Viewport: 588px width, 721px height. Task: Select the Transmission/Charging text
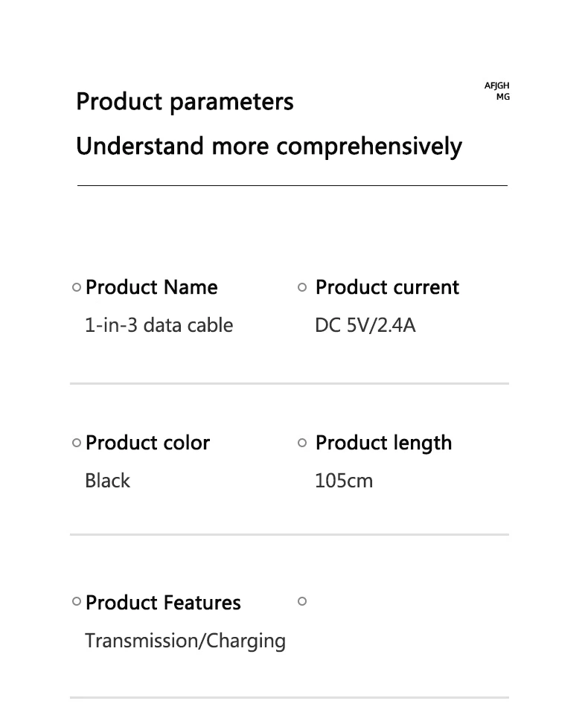point(185,641)
